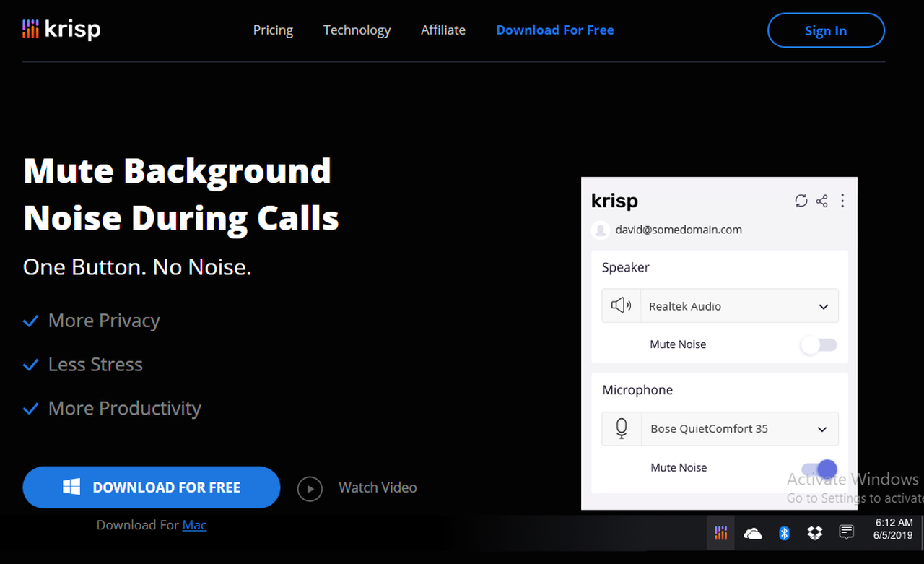Click the david@somedomain.com email text

679,230
